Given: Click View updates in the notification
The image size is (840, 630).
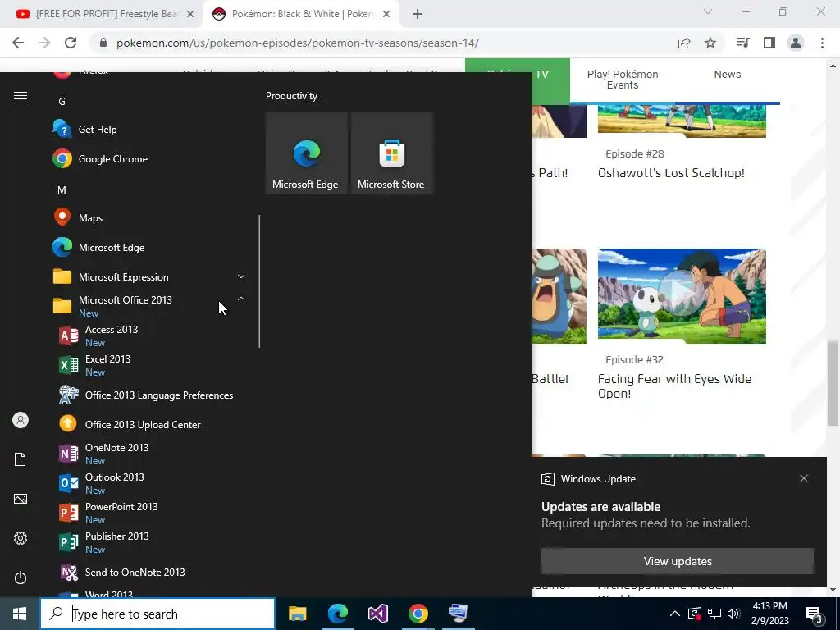Looking at the screenshot, I should (677, 561).
